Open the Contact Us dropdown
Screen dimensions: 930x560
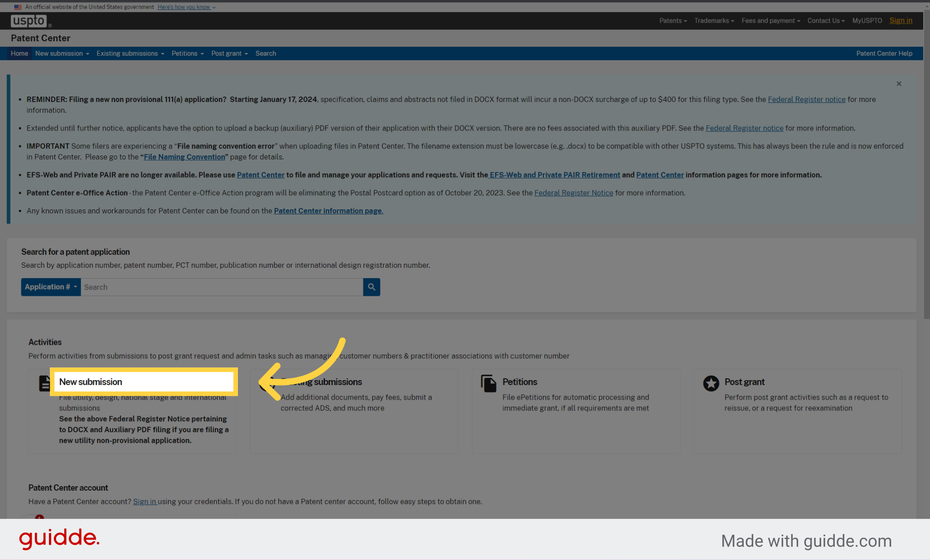coord(826,20)
